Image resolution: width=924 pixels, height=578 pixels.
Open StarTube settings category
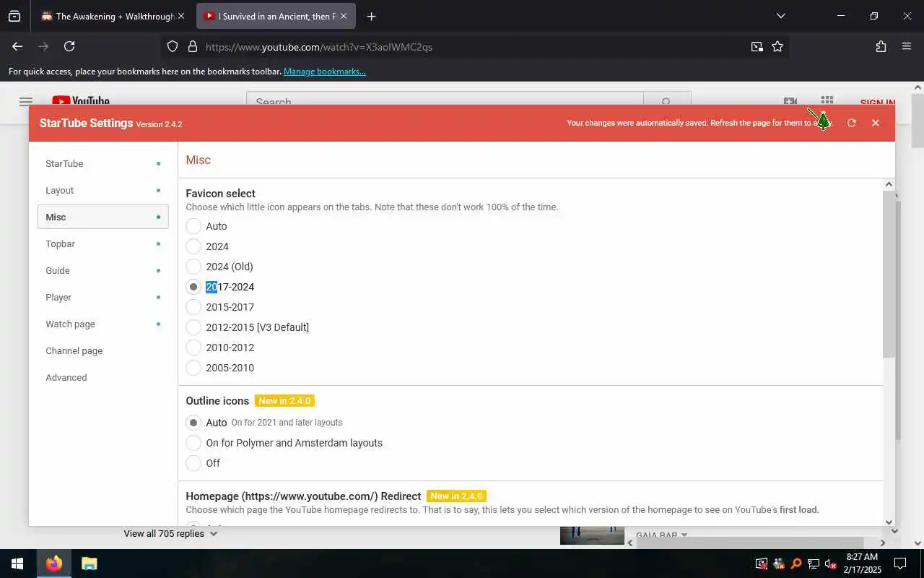tap(103, 163)
